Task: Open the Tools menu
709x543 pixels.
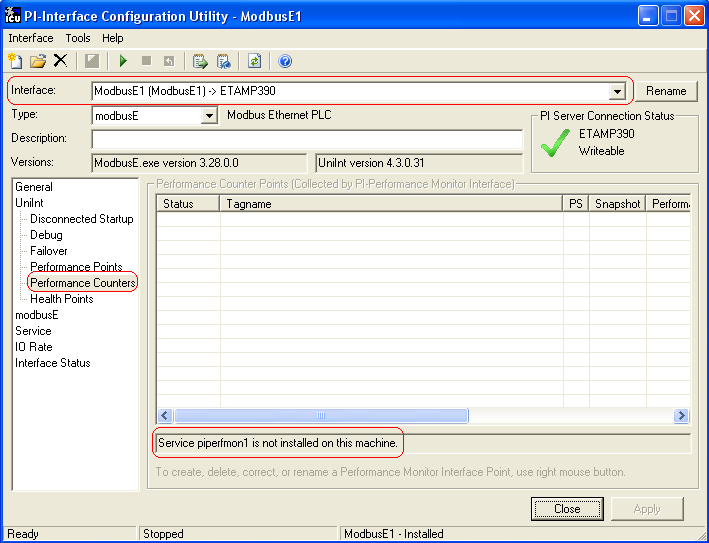Action: (78, 38)
